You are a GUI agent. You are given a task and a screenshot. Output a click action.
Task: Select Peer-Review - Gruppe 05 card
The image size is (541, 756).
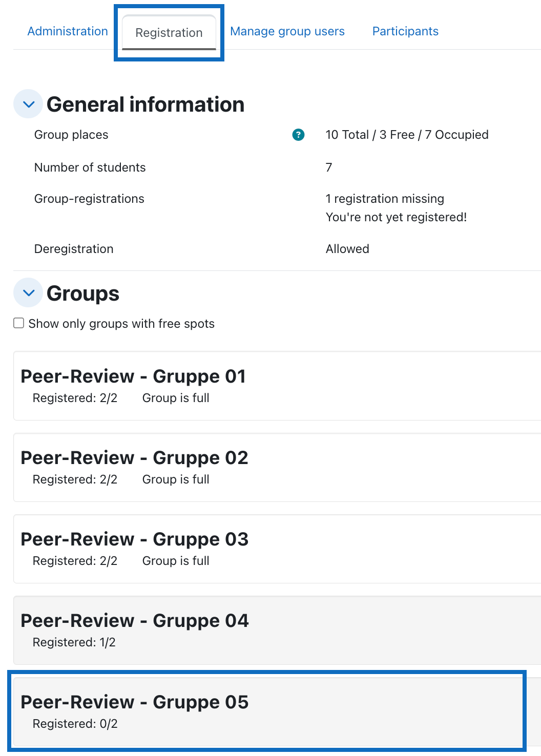pyautogui.click(x=268, y=712)
